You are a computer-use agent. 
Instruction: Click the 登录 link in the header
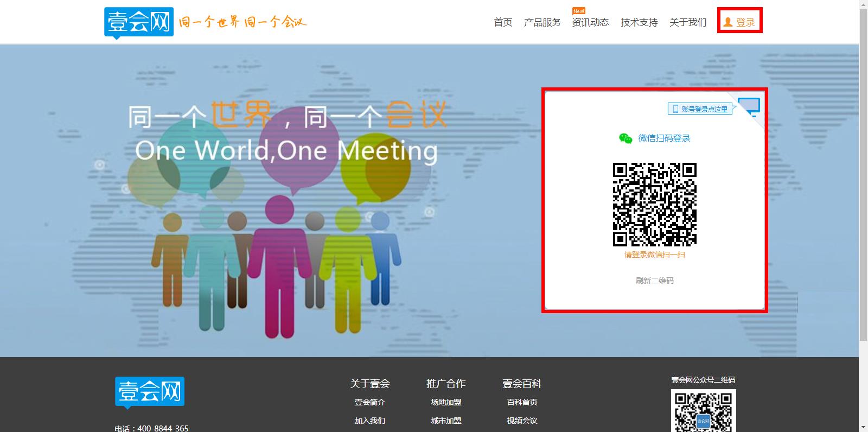click(745, 22)
